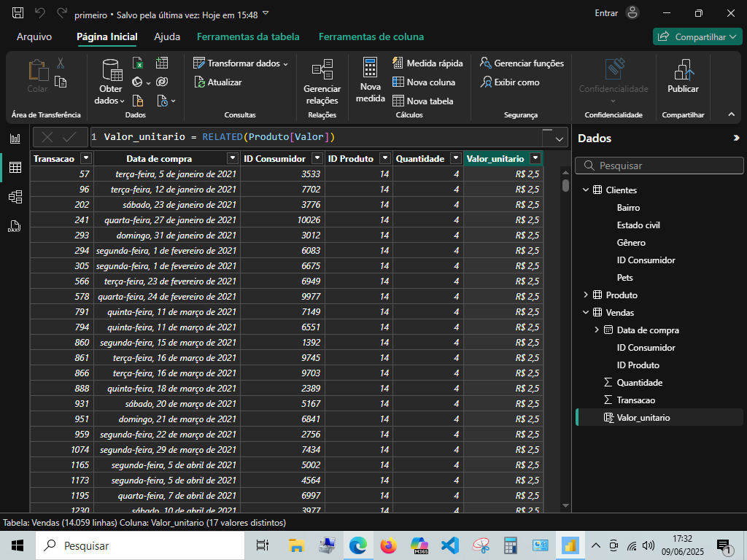The height and width of the screenshot is (560, 747).
Task: Click the Medida rápida icon
Action: (398, 63)
